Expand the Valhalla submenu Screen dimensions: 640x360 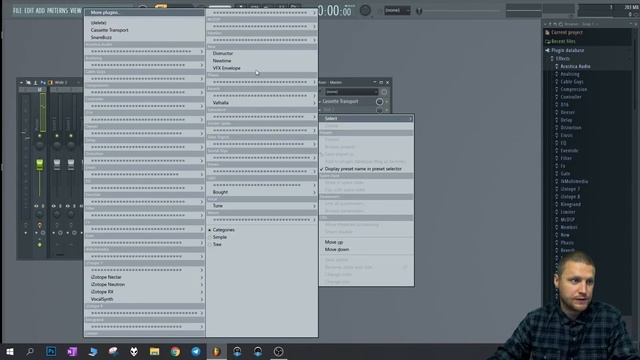click(262, 103)
